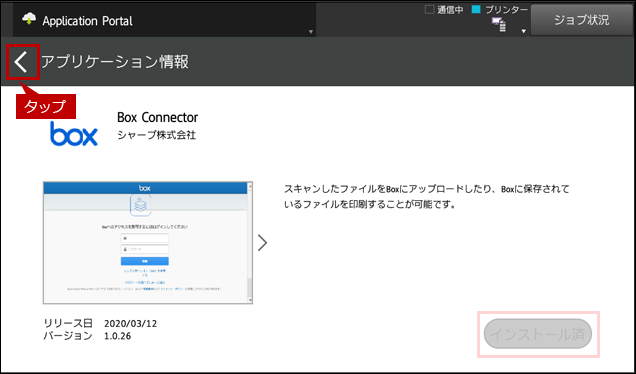Open the ジョブ状況 job status button
This screenshot has width=636, height=374.
(x=582, y=20)
